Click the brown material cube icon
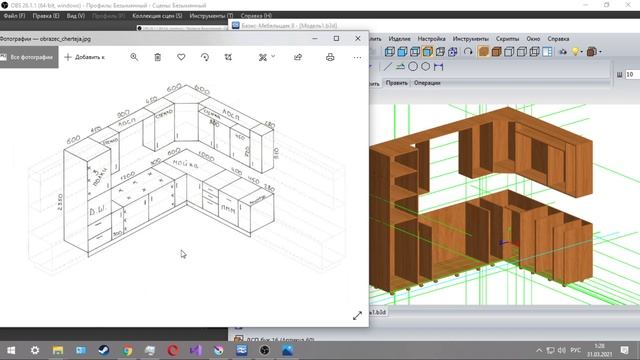The height and width of the screenshot is (360, 640). [x=591, y=52]
